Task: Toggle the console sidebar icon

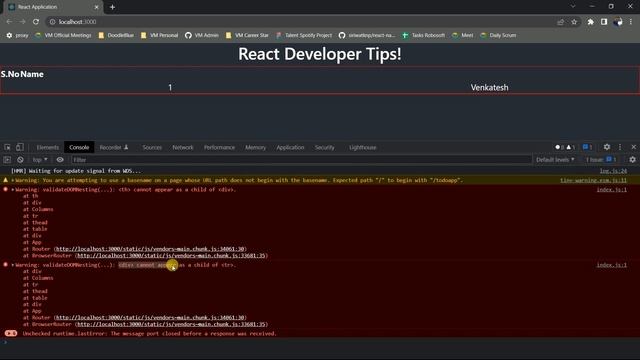Action: 7,160
